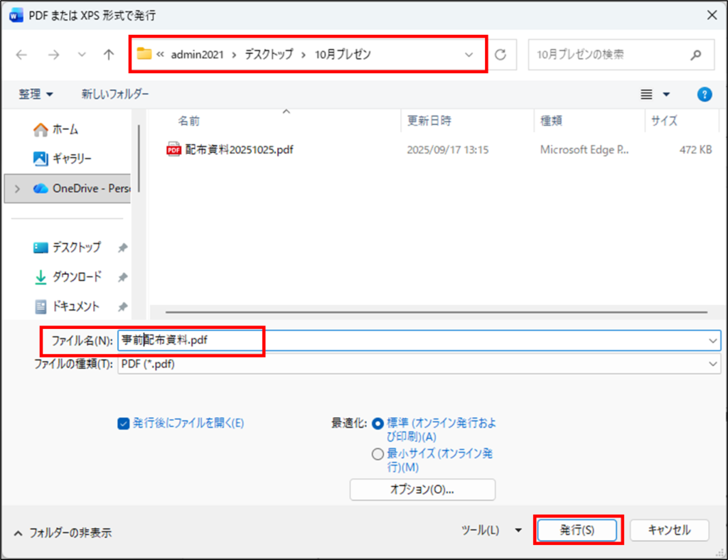Viewport: 728px width, 560px height.
Task: Click the 発行(S) button
Action: point(577,530)
